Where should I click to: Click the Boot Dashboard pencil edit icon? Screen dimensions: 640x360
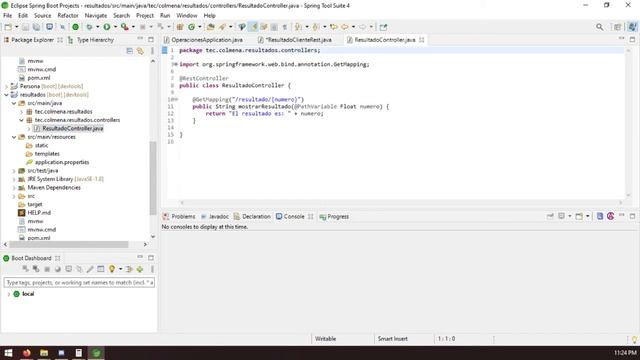(90, 269)
